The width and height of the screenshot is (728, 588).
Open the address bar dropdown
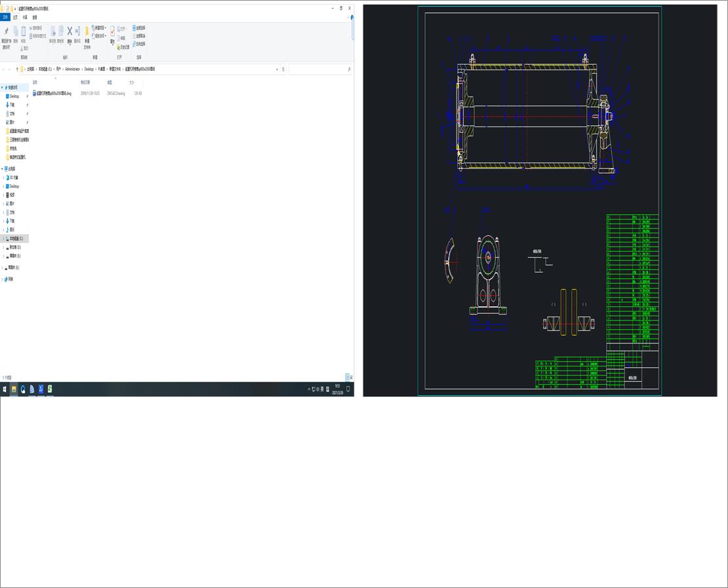(x=277, y=69)
